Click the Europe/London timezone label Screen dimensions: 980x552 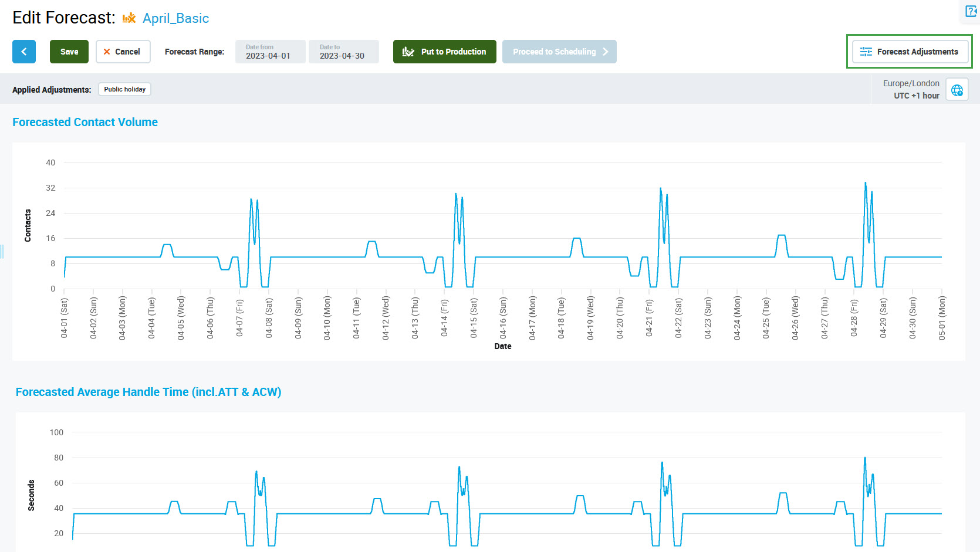[x=911, y=83]
